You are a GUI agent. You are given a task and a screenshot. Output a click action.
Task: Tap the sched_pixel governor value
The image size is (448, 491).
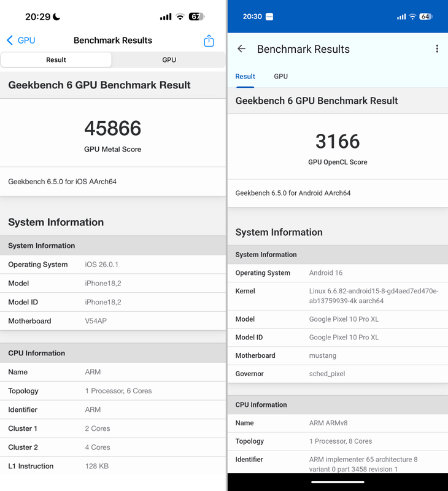pyautogui.click(x=327, y=374)
